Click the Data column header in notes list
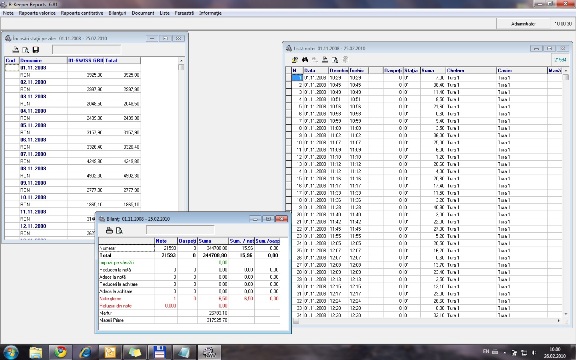This screenshot has width=576, height=360. [x=316, y=70]
